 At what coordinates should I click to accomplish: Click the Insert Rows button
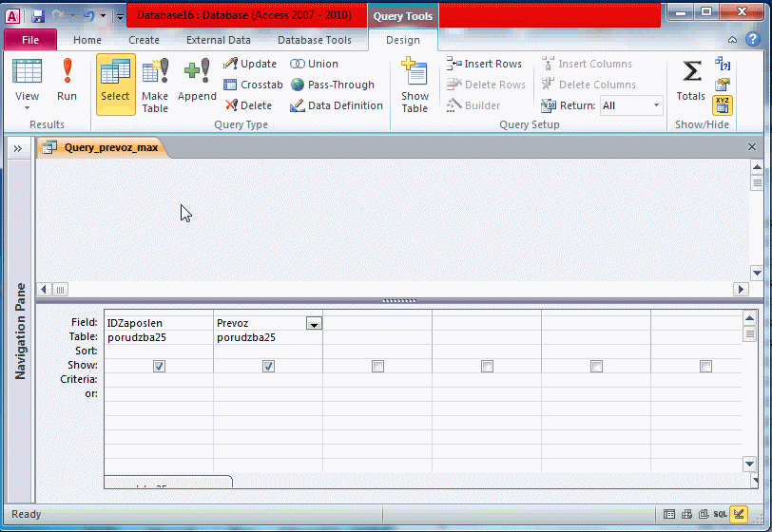pyautogui.click(x=485, y=64)
